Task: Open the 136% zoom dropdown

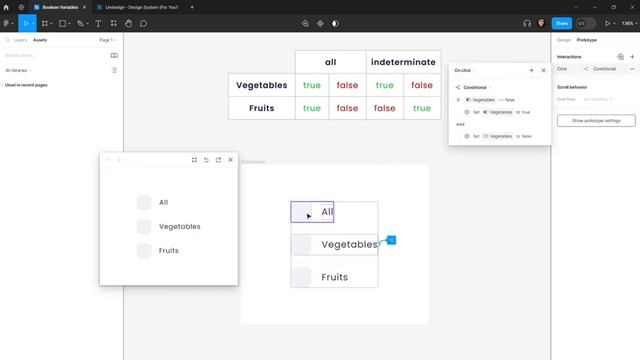Action: tap(629, 24)
